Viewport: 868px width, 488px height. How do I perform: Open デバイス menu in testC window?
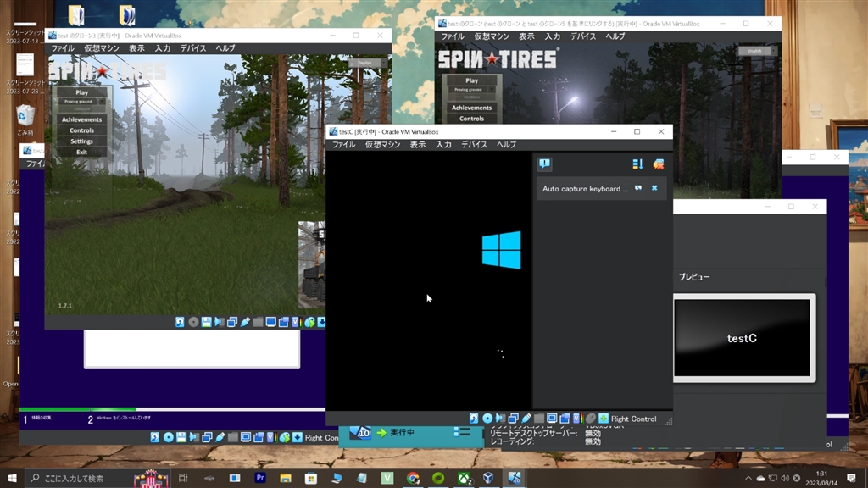click(x=475, y=144)
